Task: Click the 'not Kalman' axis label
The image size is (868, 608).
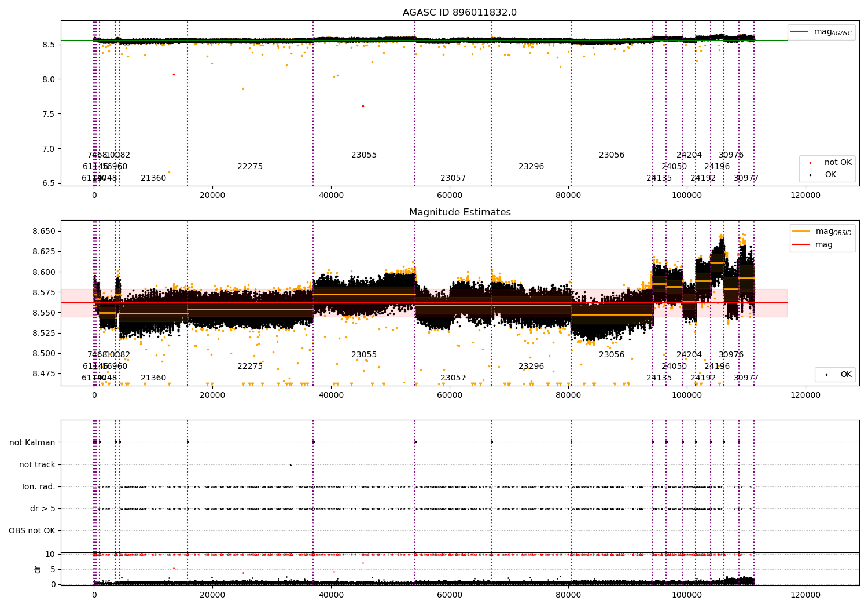Action: [32, 442]
